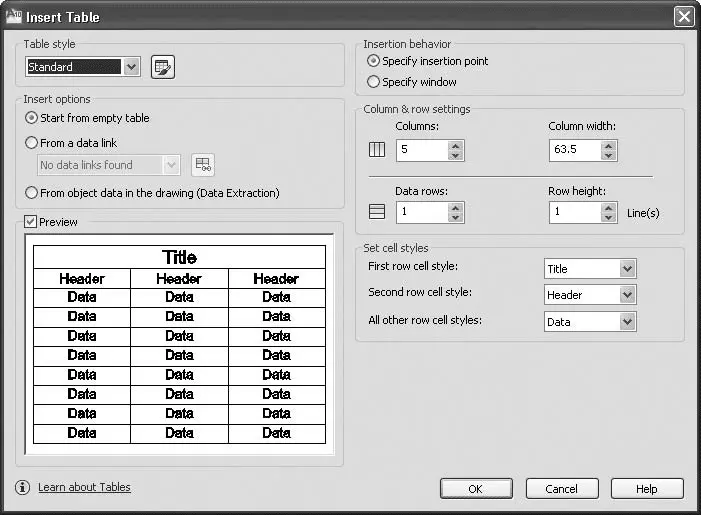
Task: Click the Data rows input field
Action: tap(422, 212)
